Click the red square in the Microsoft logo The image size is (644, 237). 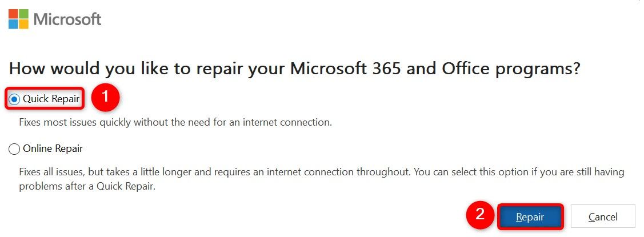coord(13,14)
